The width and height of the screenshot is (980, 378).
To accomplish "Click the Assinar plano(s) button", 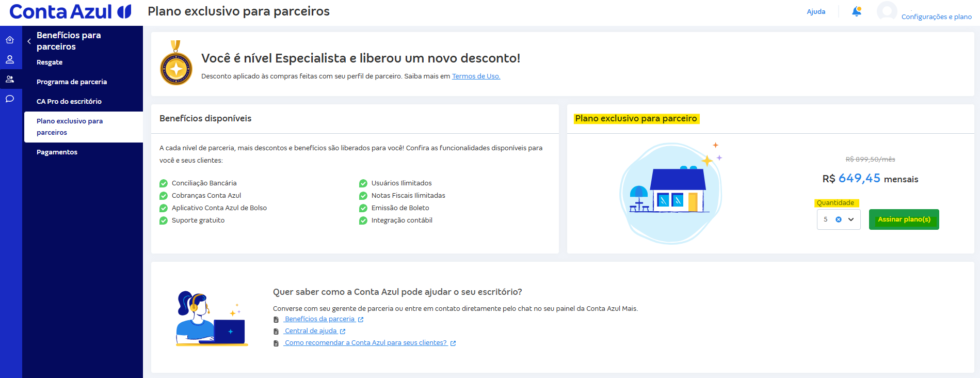I will click(904, 219).
